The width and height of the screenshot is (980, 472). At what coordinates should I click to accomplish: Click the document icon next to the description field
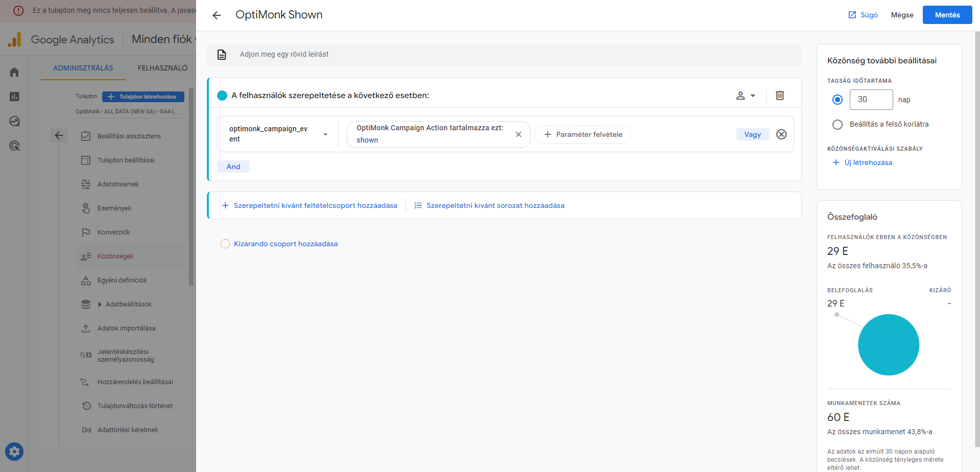coord(222,55)
